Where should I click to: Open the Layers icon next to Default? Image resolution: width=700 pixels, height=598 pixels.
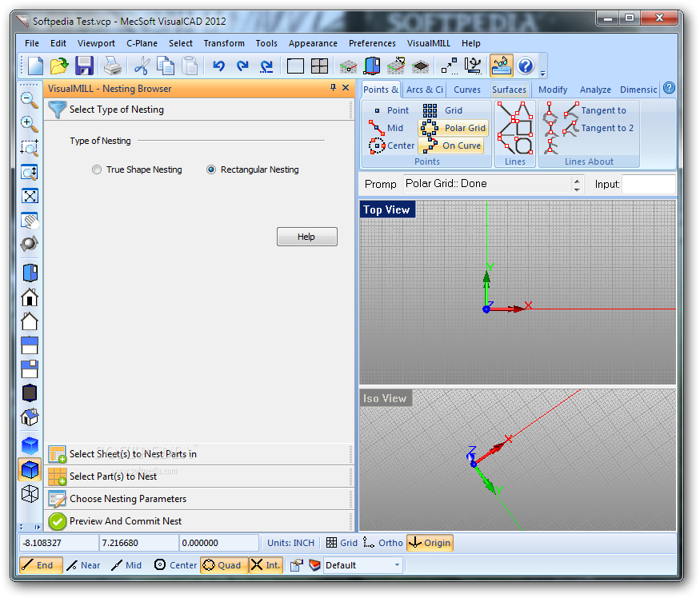point(314,565)
